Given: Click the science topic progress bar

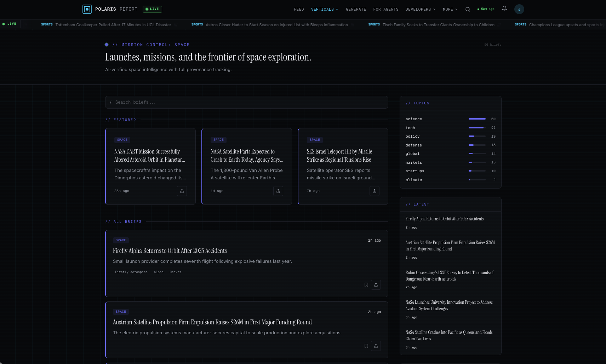Looking at the screenshot, I should click(x=477, y=119).
